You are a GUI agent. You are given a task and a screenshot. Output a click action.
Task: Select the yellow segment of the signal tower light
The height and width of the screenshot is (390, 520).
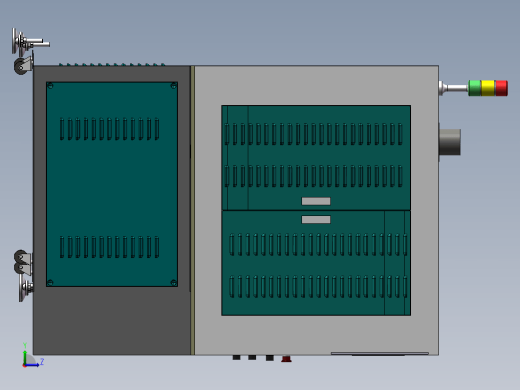pyautogui.click(x=488, y=88)
